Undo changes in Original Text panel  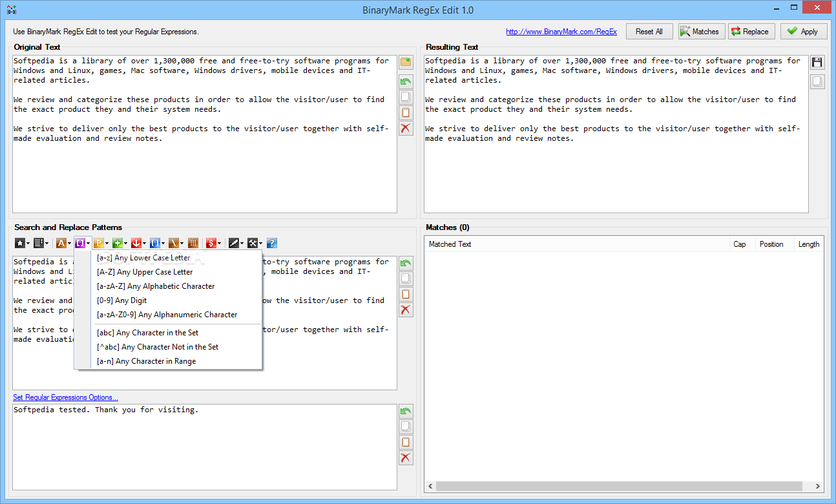(406, 82)
